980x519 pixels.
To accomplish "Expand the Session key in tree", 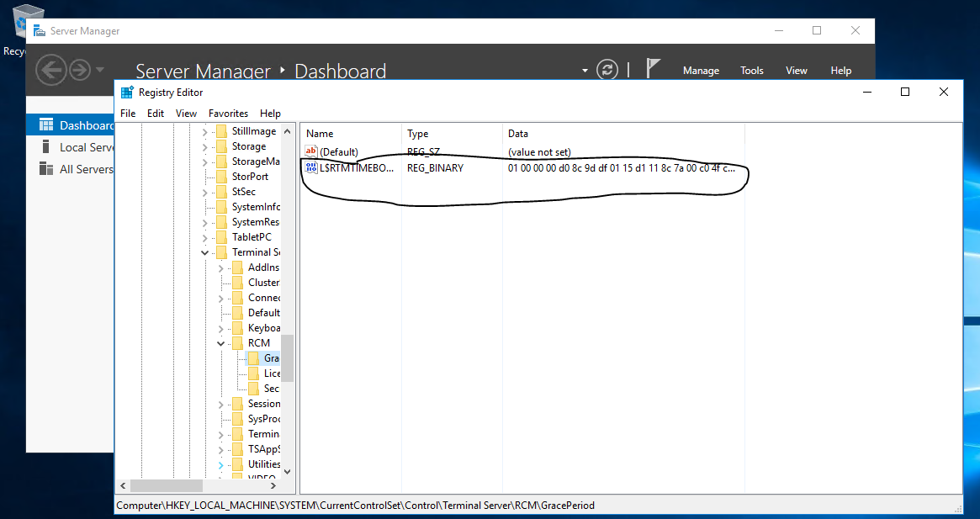I will coord(220,403).
